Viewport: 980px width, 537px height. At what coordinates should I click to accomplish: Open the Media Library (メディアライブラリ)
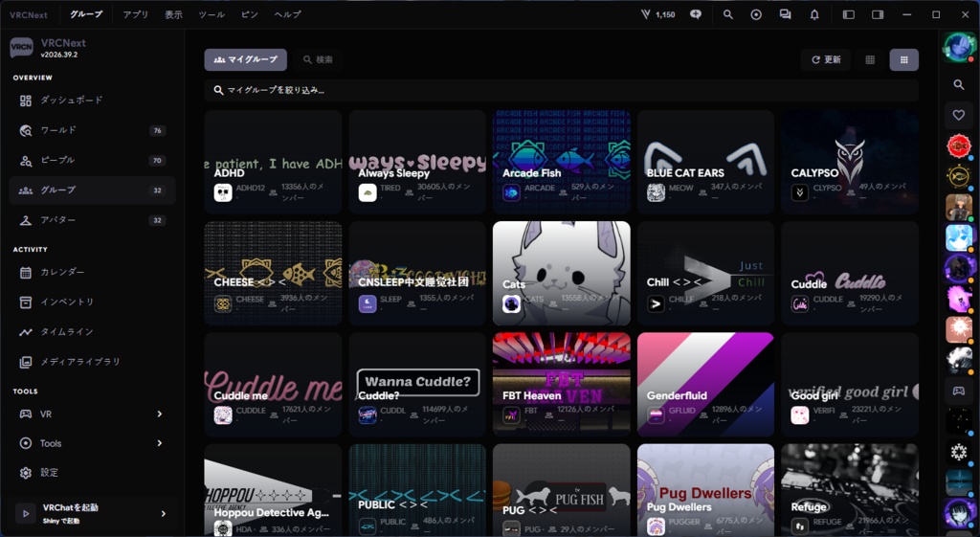[x=92, y=362]
